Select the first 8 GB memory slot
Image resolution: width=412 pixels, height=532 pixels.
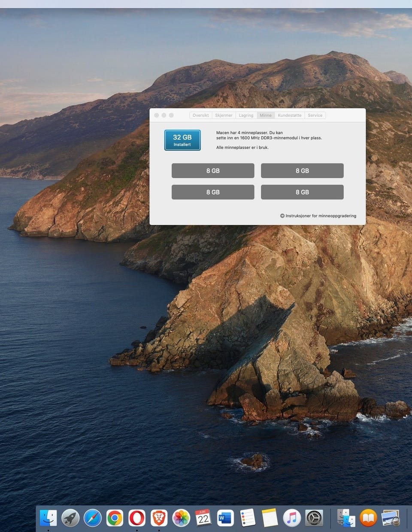[213, 170]
